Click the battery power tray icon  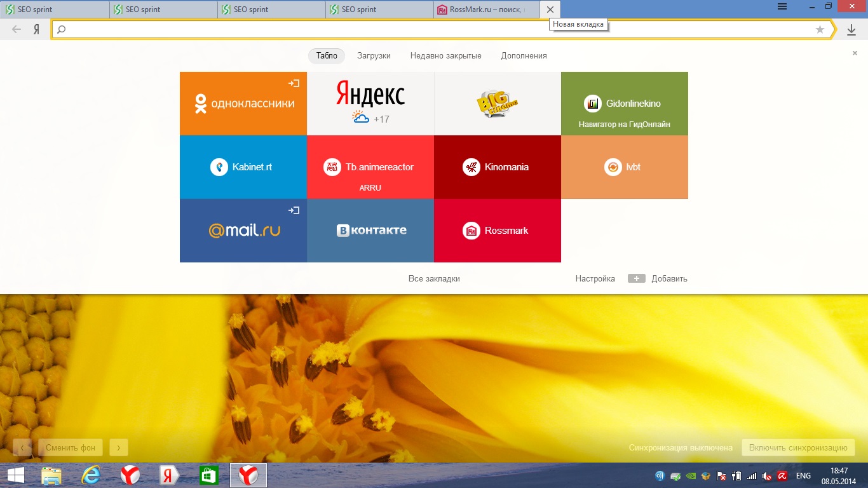click(x=737, y=475)
